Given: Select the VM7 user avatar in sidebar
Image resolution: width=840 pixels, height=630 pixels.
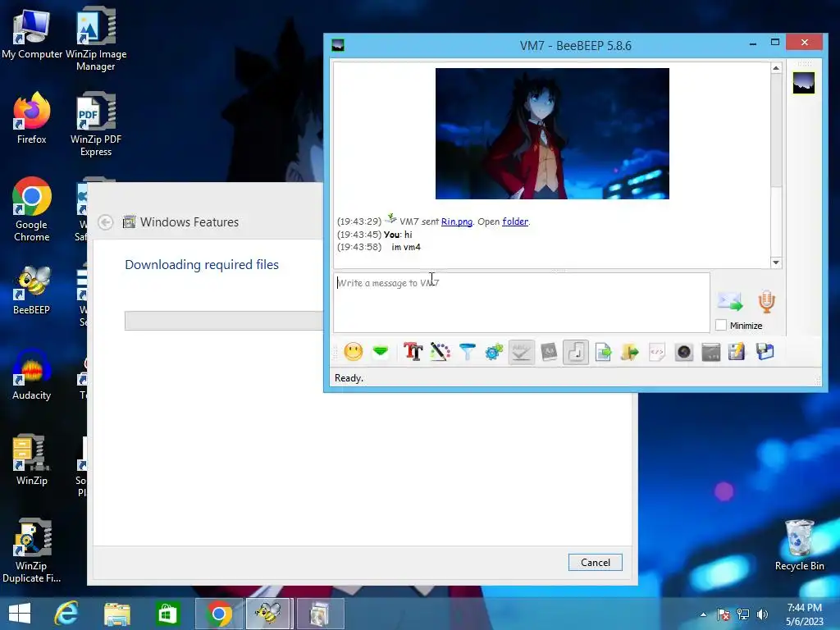Looking at the screenshot, I should pyautogui.click(x=804, y=83).
